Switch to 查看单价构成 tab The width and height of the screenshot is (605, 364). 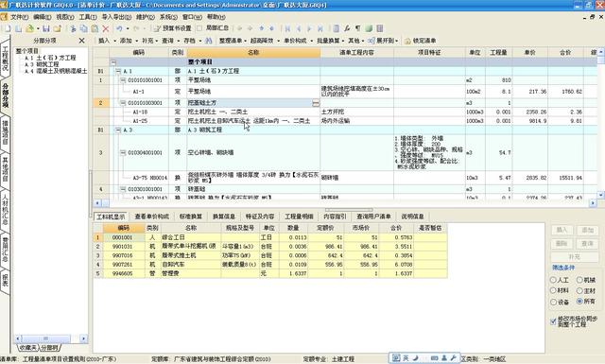point(151,217)
